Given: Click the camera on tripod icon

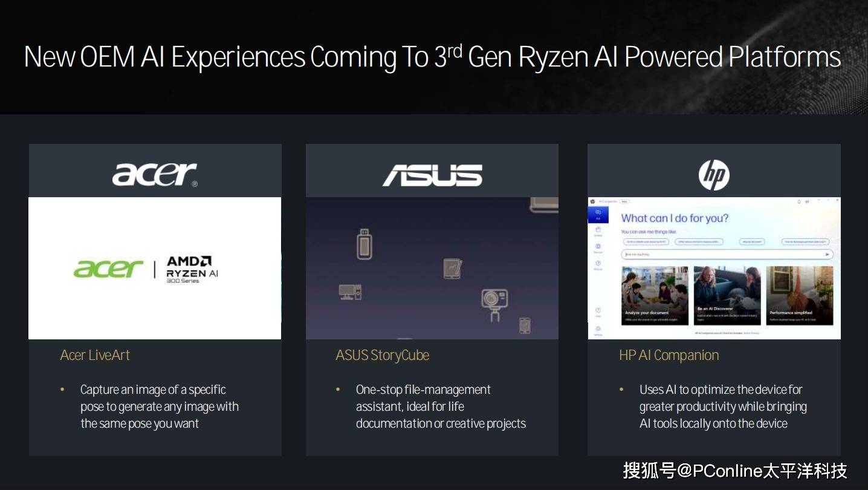Looking at the screenshot, I should [x=494, y=304].
